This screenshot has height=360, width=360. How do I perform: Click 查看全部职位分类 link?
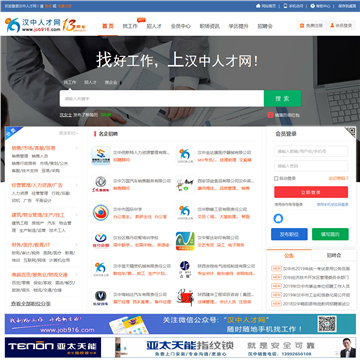click(x=31, y=304)
